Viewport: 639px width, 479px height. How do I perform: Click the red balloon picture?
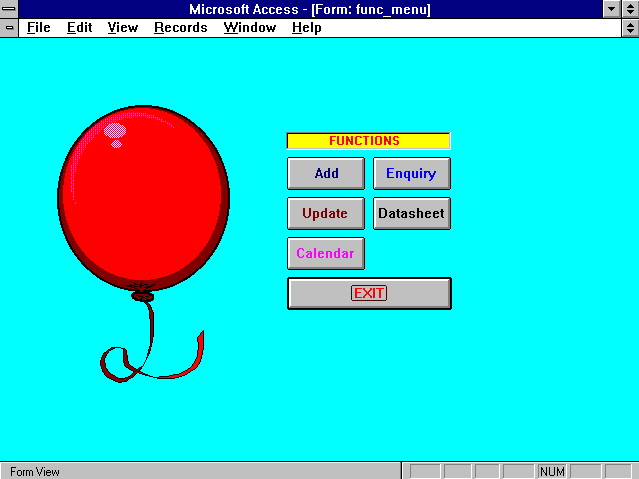click(x=143, y=244)
